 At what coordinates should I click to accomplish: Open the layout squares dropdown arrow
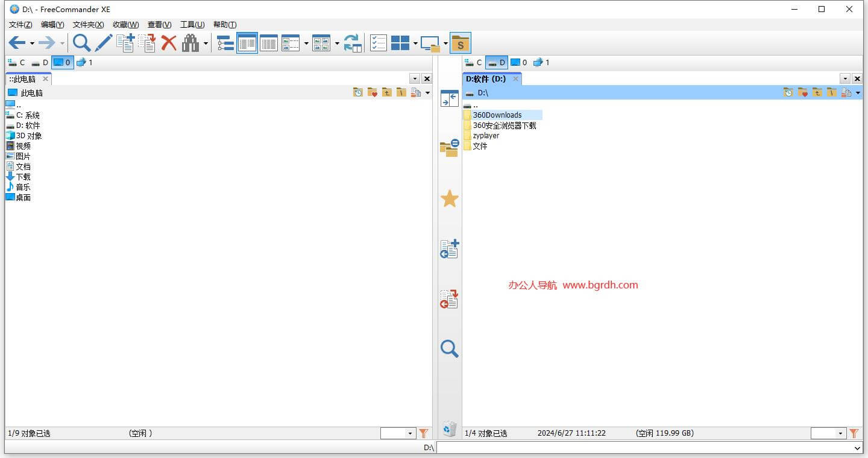(x=415, y=43)
